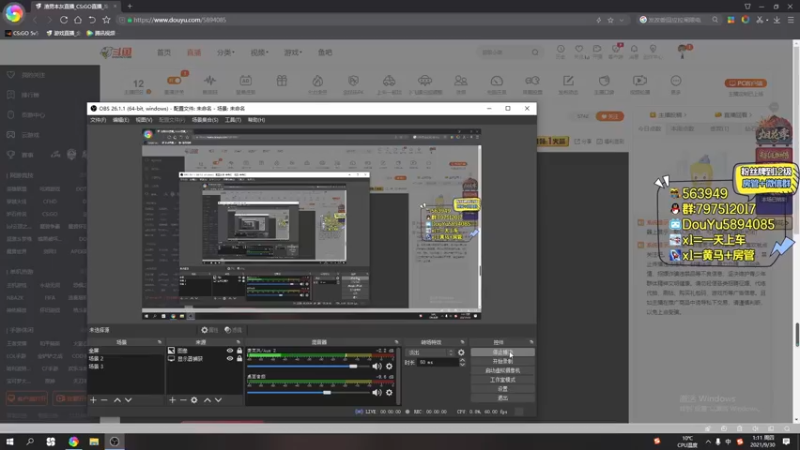Open File Explorer on Windows taskbar

click(x=94, y=441)
